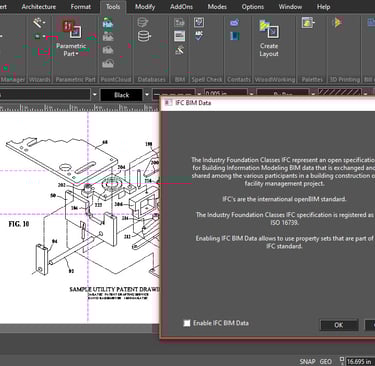Open the Modes menu
This screenshot has width=375, height=366.
217,7
